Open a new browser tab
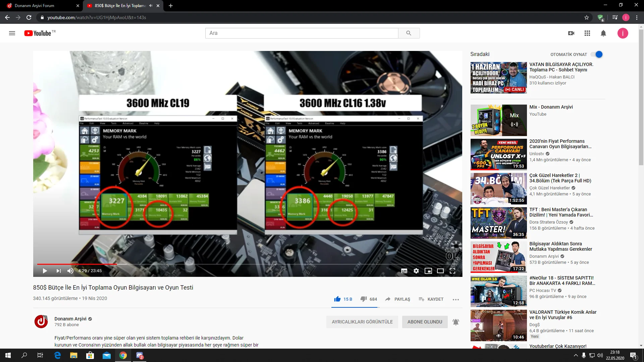 pos(171,6)
